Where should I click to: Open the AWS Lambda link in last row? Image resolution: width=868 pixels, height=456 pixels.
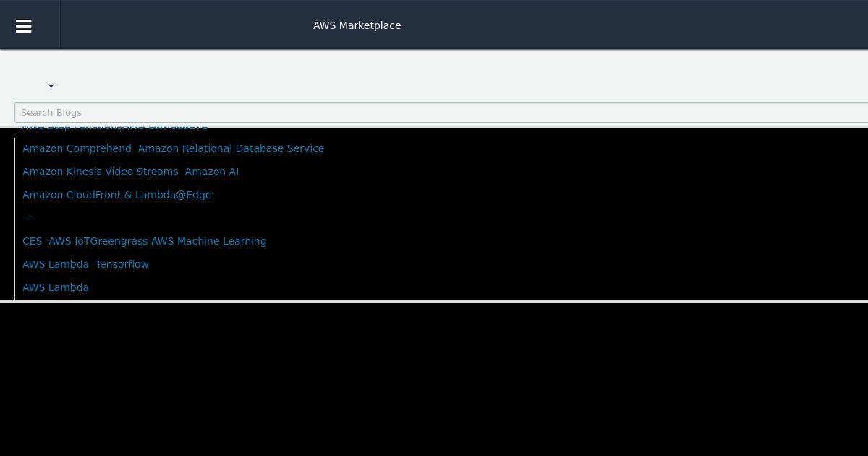[x=56, y=287]
